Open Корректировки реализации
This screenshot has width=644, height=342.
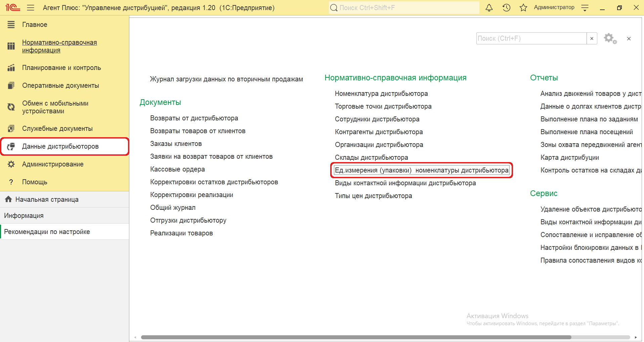click(x=191, y=195)
